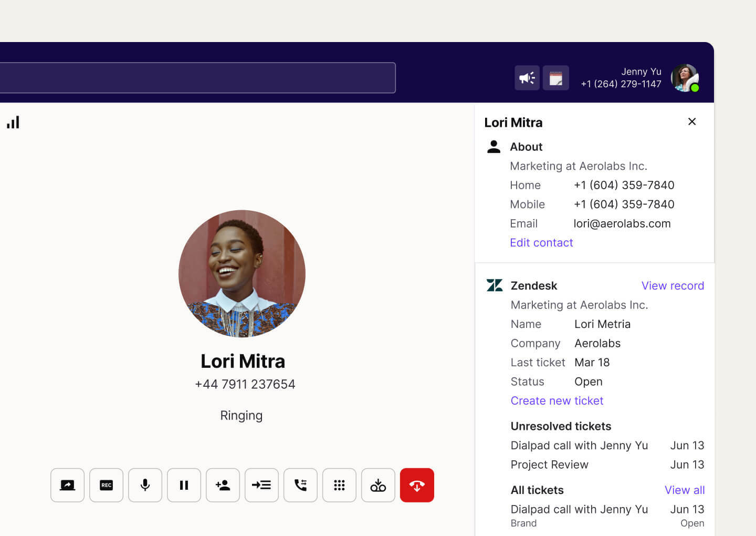View call analytics bar chart icon
This screenshot has height=536, width=756.
point(13,121)
